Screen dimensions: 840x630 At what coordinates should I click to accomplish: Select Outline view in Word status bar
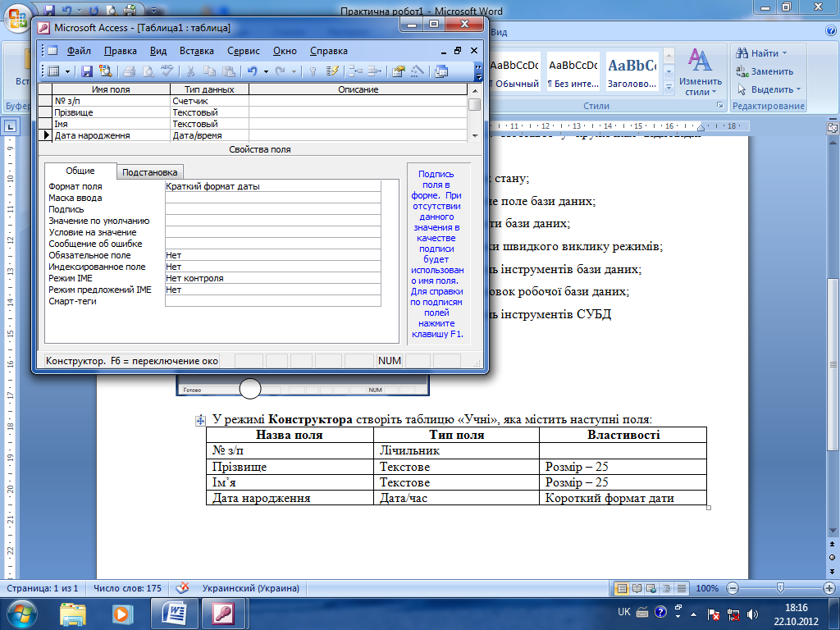coord(666,588)
